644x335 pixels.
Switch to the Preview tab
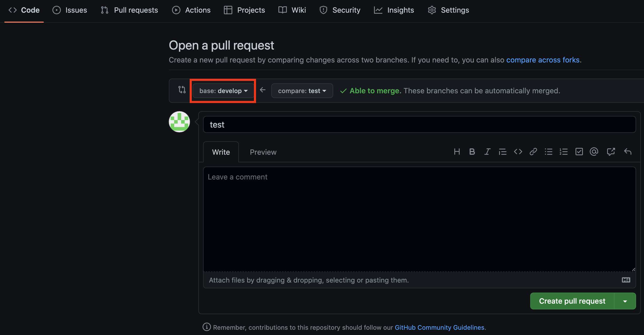tap(263, 152)
